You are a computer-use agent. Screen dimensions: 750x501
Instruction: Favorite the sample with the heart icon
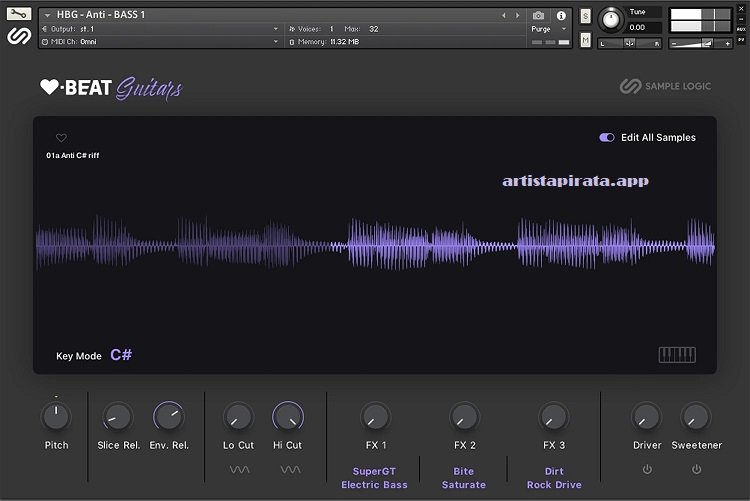61,138
